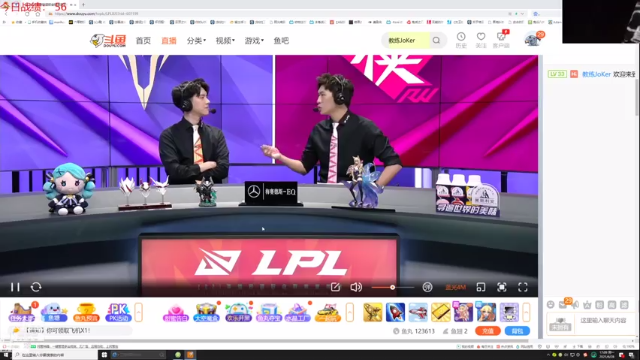
Task: Open the PK活动 icon
Action: click(118, 312)
